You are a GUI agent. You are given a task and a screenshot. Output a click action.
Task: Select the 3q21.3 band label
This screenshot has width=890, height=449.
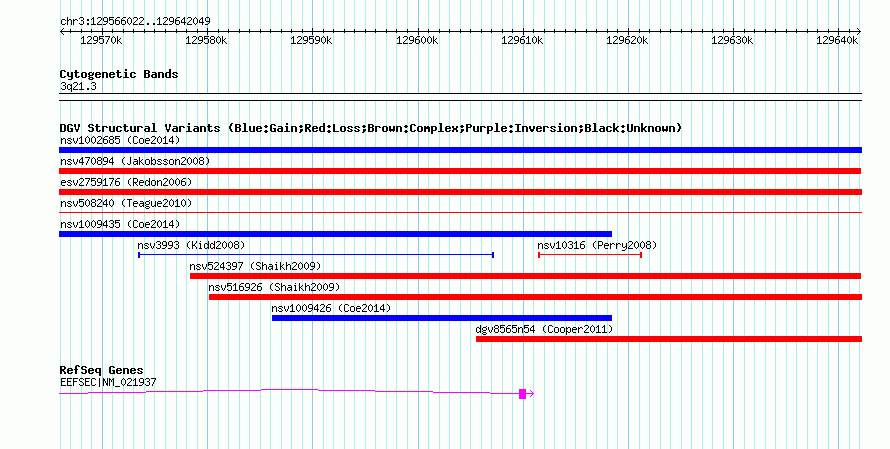coord(78,86)
